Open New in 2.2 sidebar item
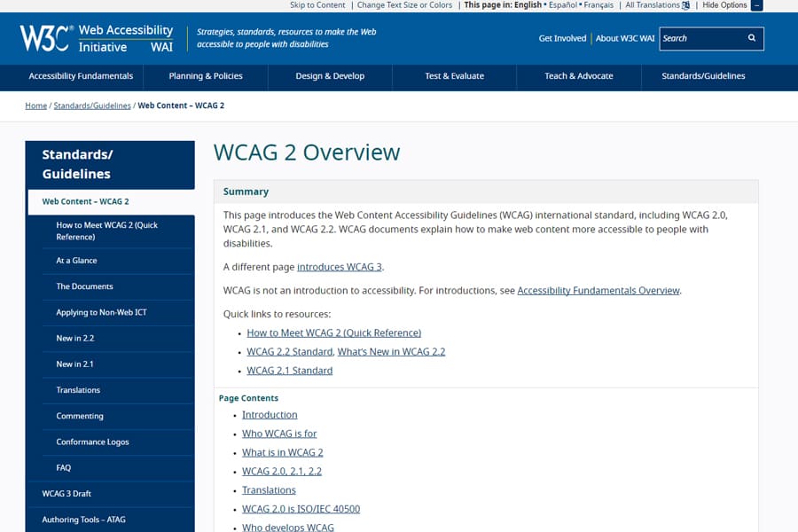The image size is (798, 532). point(118,339)
